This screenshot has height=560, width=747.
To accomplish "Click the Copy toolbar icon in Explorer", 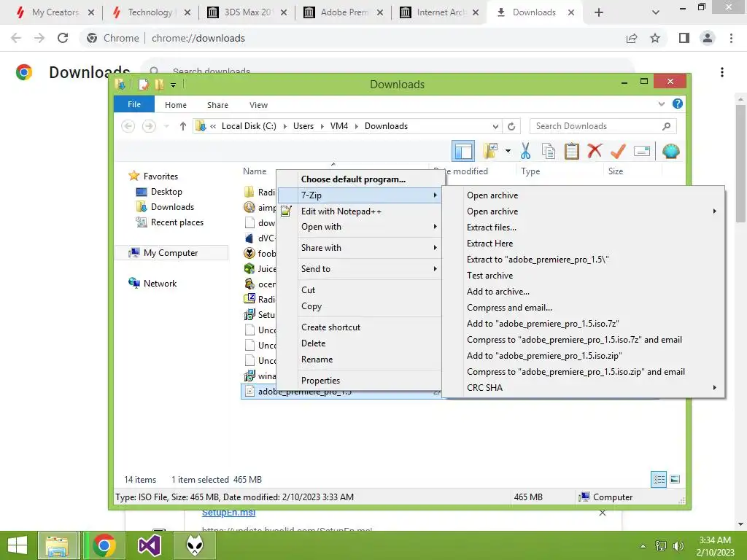I will pos(549,152).
